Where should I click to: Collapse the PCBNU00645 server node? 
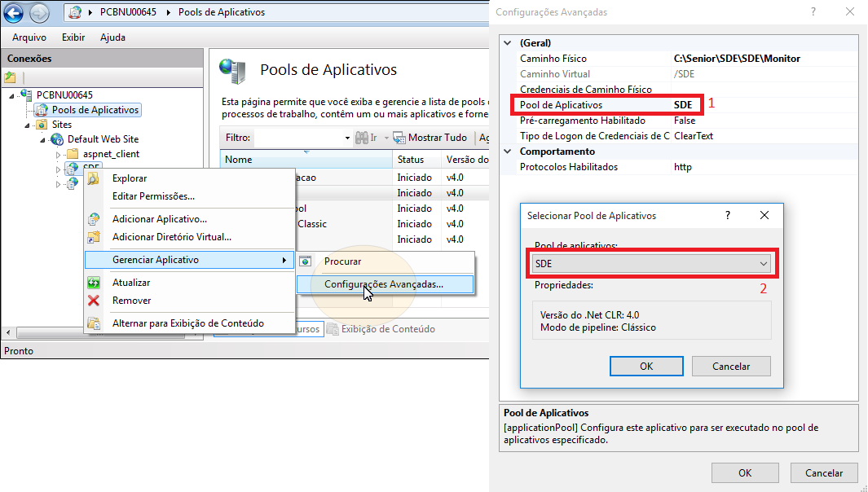point(11,95)
